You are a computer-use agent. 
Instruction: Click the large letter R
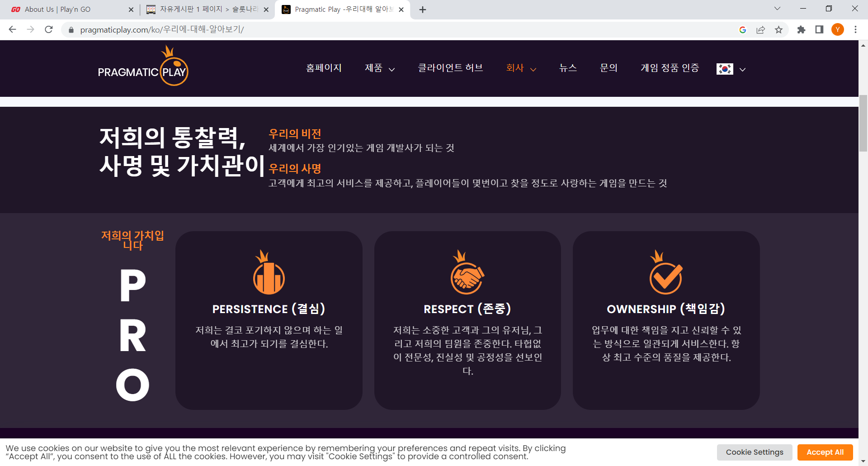pyautogui.click(x=132, y=335)
